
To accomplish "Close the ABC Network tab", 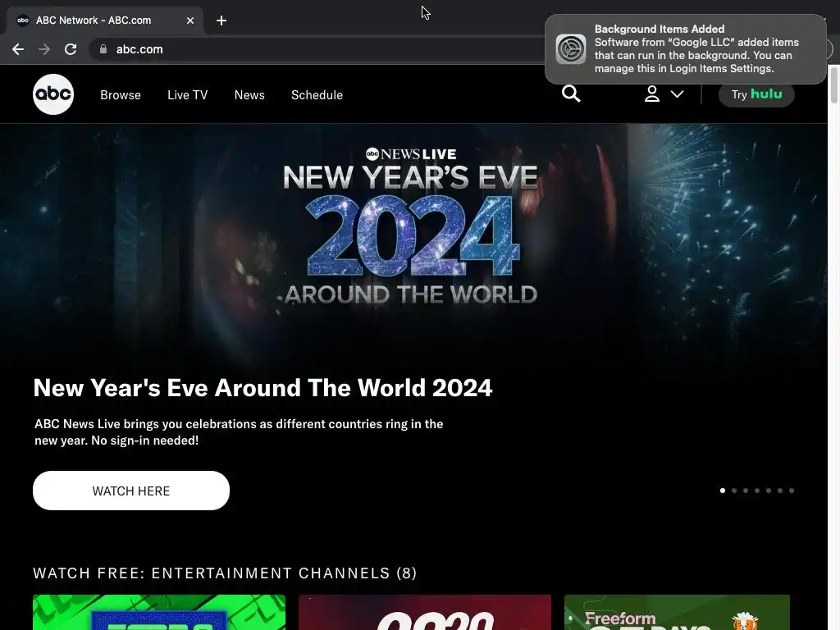I will coord(190,21).
